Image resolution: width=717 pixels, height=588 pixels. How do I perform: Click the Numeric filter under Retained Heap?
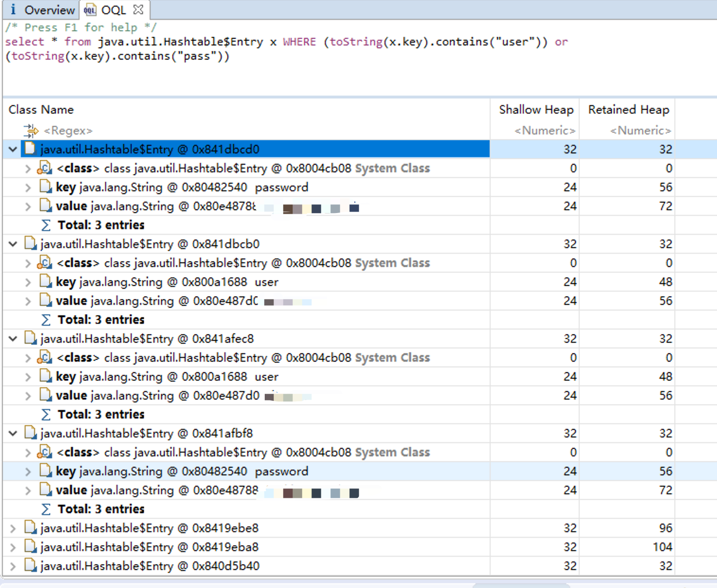tap(640, 131)
